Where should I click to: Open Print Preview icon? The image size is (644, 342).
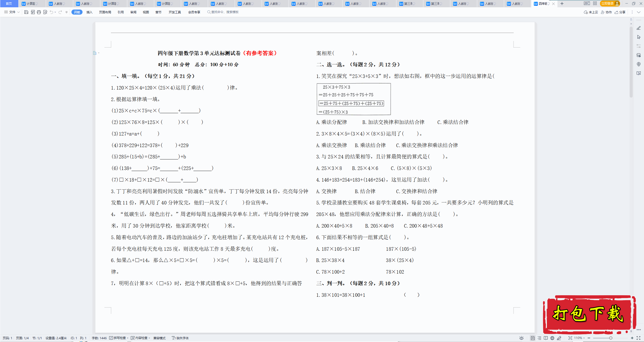tap(45, 12)
